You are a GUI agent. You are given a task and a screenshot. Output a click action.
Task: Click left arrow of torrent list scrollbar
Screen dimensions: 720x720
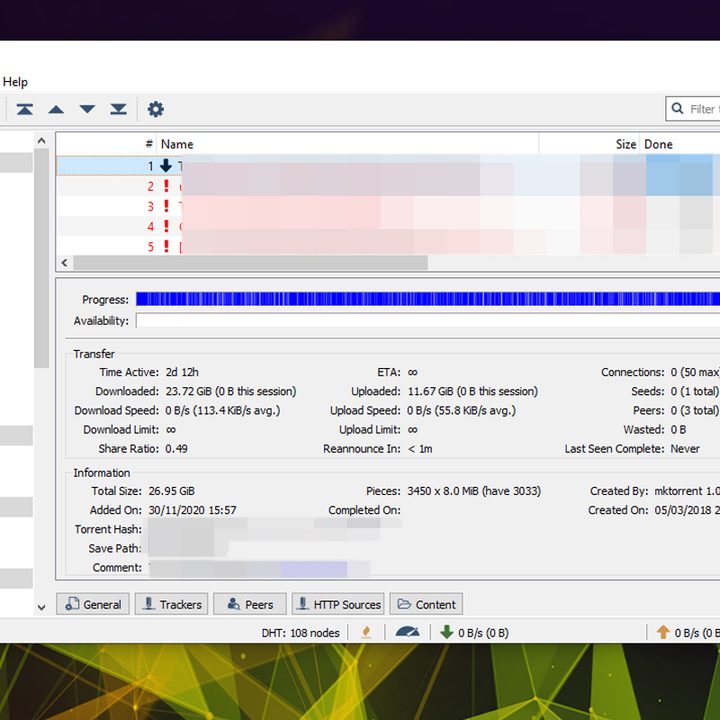coord(64,263)
